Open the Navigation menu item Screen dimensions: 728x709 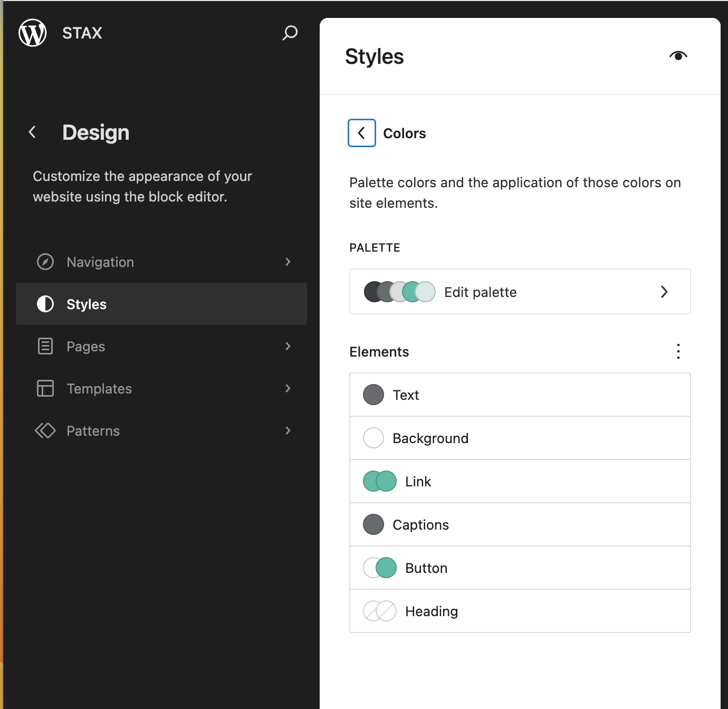(x=161, y=262)
